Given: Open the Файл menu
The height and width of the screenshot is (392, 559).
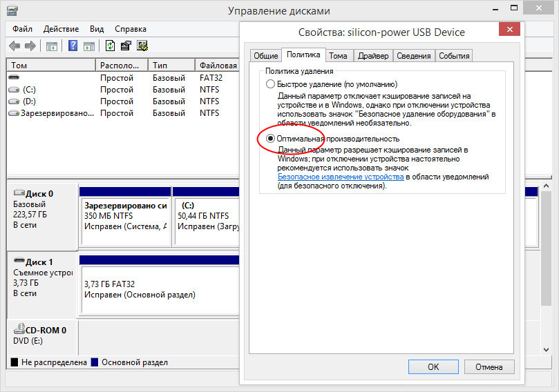Looking at the screenshot, I should pos(23,29).
